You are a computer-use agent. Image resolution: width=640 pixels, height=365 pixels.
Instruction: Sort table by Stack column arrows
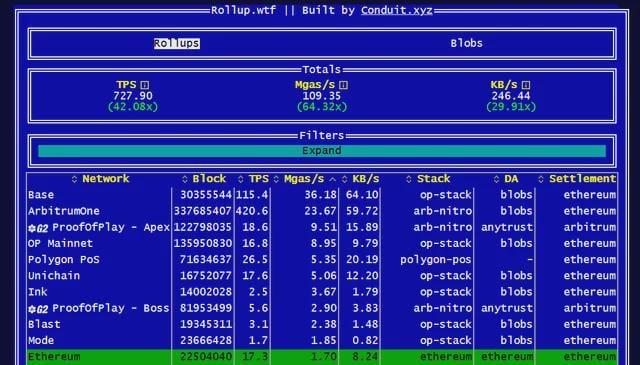(x=409, y=179)
